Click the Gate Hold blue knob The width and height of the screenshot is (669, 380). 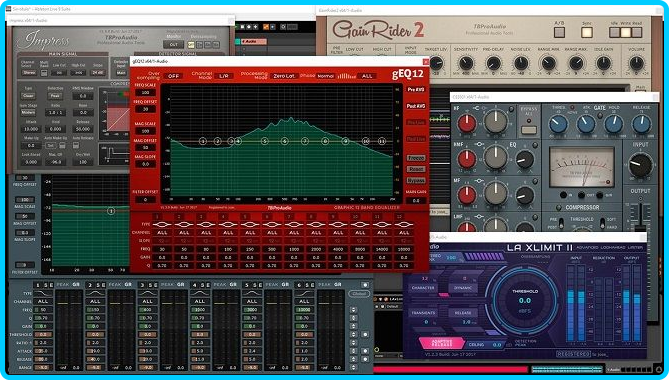pos(614,125)
